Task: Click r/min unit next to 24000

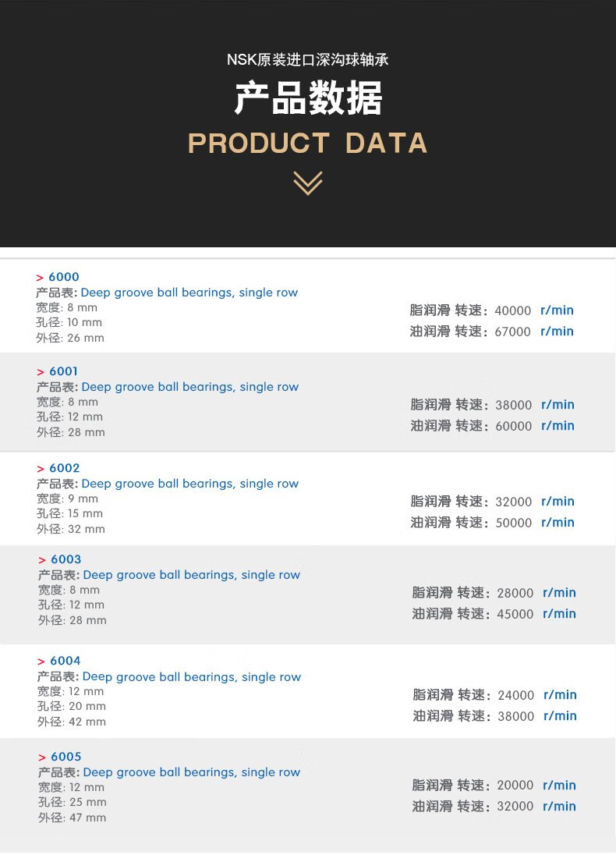Action: coord(560,695)
